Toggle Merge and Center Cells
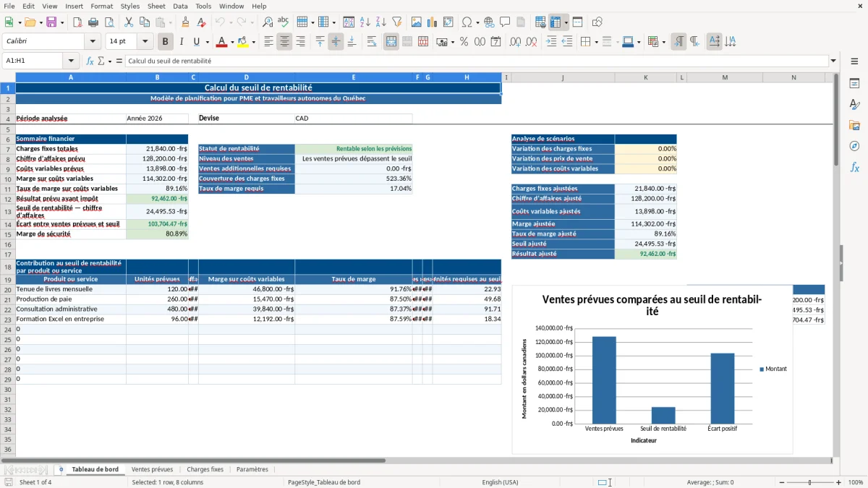Viewport: 868px width, 488px height. 391,42
